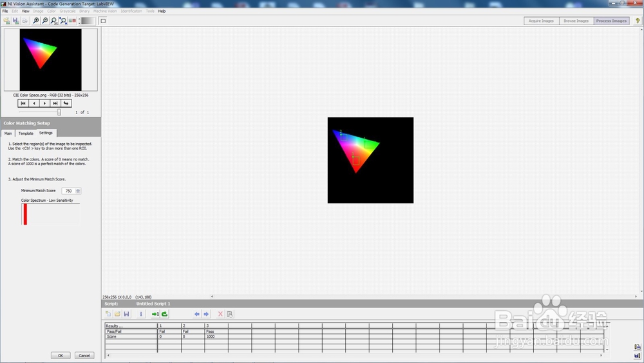Click the edit step icon beside red X
Viewport: 644px width, 363px height.
[230, 313]
